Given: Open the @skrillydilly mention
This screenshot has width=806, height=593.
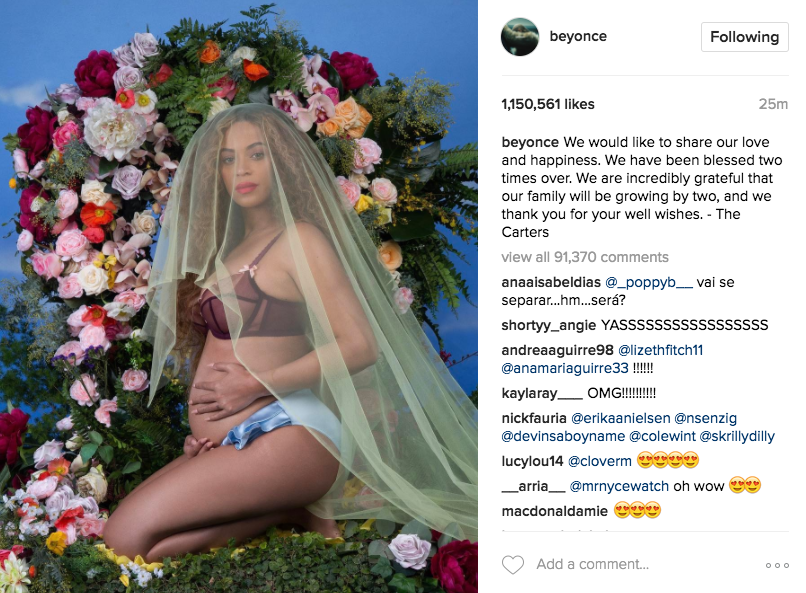Looking at the screenshot, I should 737,436.
